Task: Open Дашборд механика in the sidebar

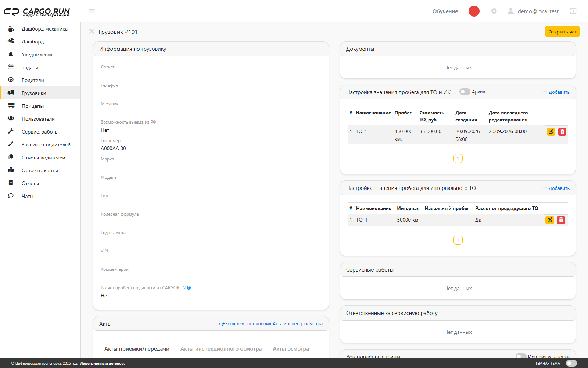Action: pyautogui.click(x=40, y=29)
